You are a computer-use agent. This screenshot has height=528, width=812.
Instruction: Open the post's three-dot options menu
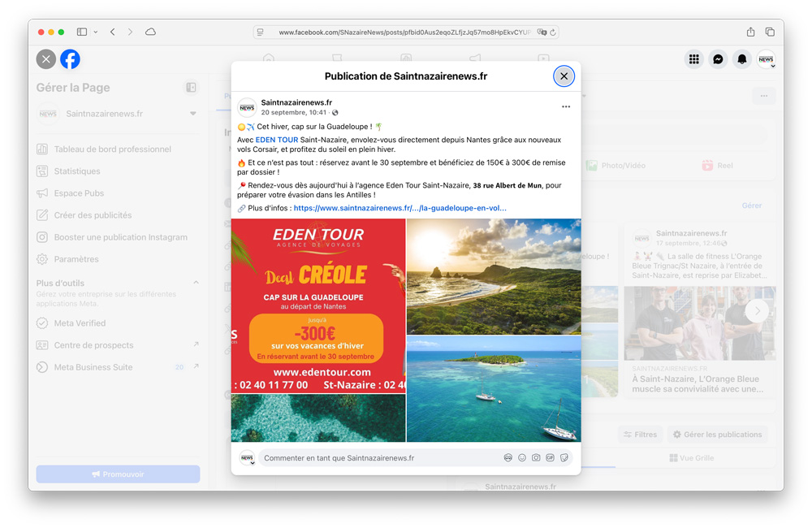pyautogui.click(x=566, y=107)
